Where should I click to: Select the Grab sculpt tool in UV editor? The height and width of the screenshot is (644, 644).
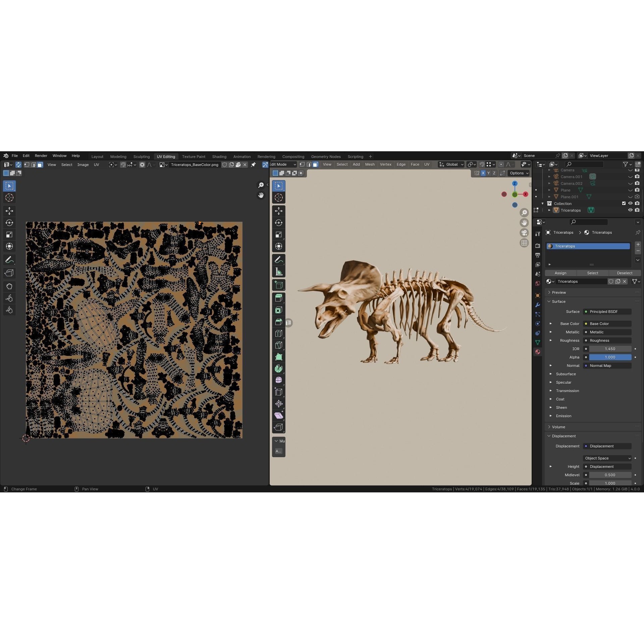tap(9, 286)
